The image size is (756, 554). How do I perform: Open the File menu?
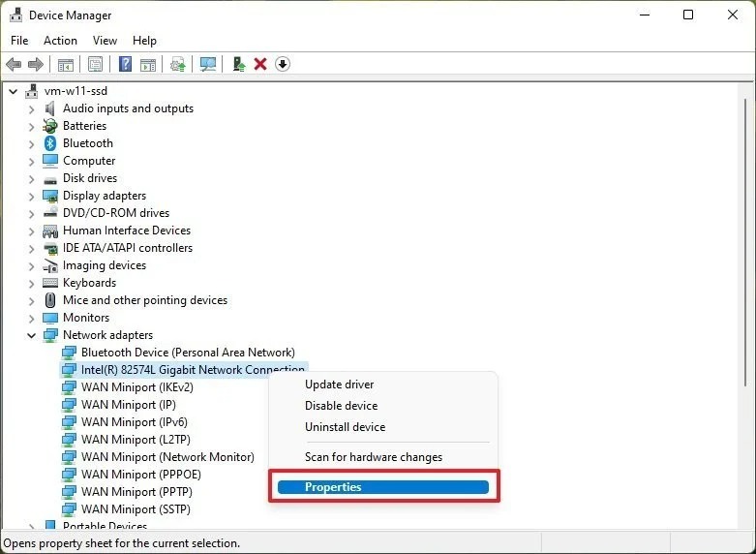coord(19,41)
